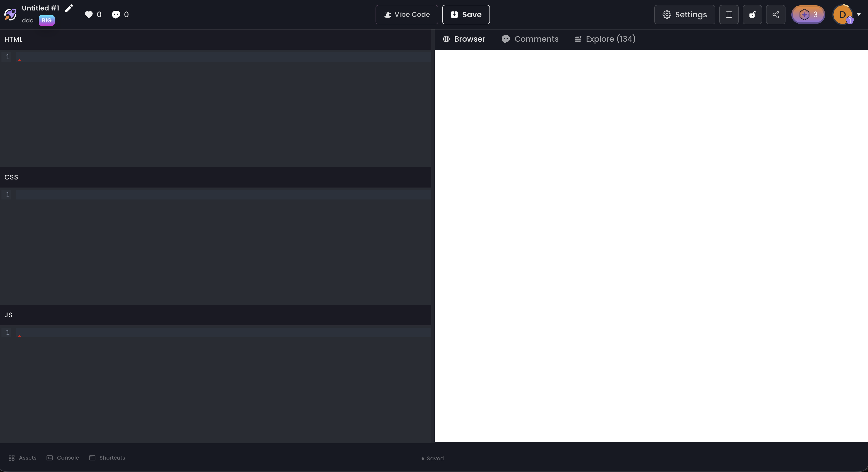Open the profile avatar dropdown

[x=846, y=15]
